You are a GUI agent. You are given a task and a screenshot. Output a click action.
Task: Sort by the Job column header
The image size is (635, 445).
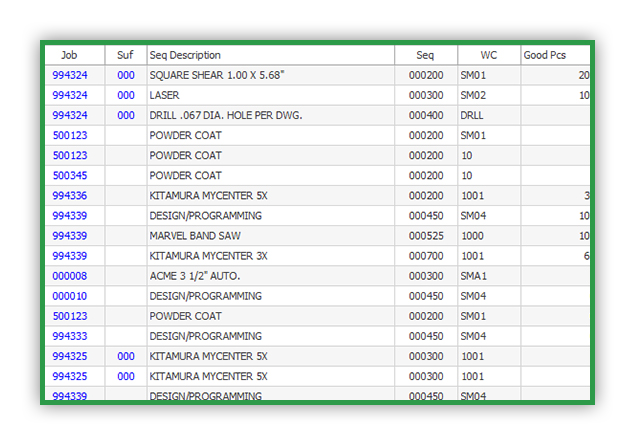[75, 55]
